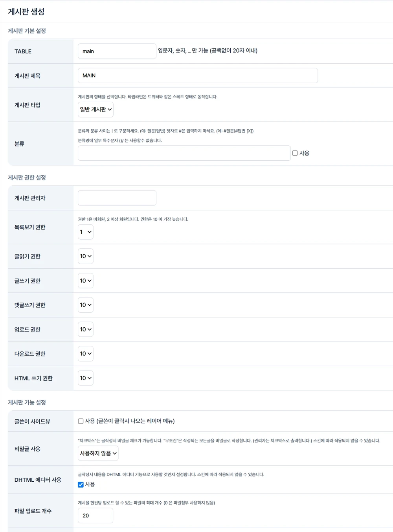Click the 분류 category text input
The height and width of the screenshot is (532, 393).
point(184,153)
